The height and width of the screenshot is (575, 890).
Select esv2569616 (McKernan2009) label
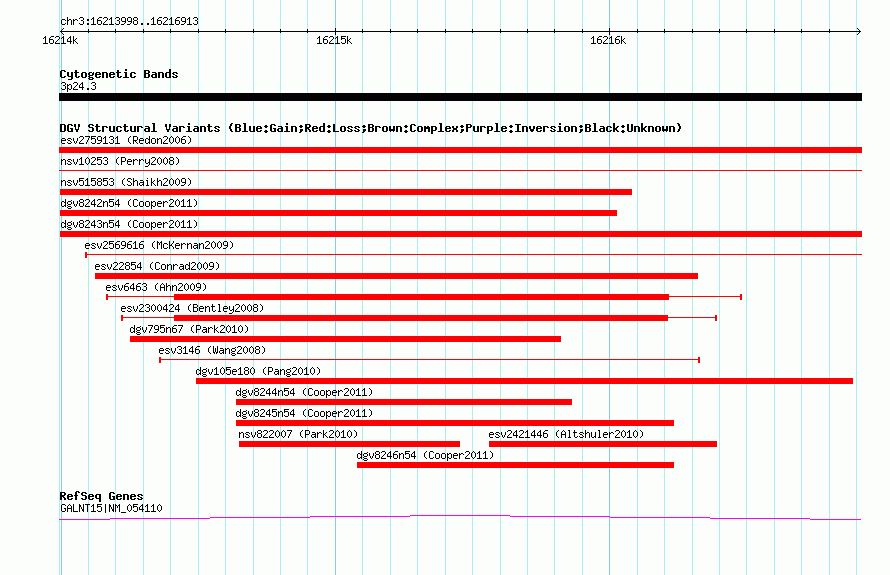[x=159, y=245]
